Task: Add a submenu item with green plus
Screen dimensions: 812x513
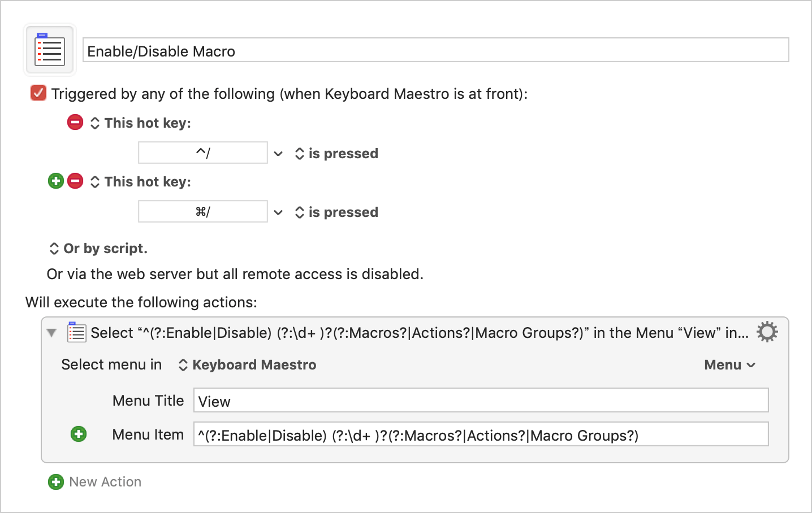Action: click(79, 434)
